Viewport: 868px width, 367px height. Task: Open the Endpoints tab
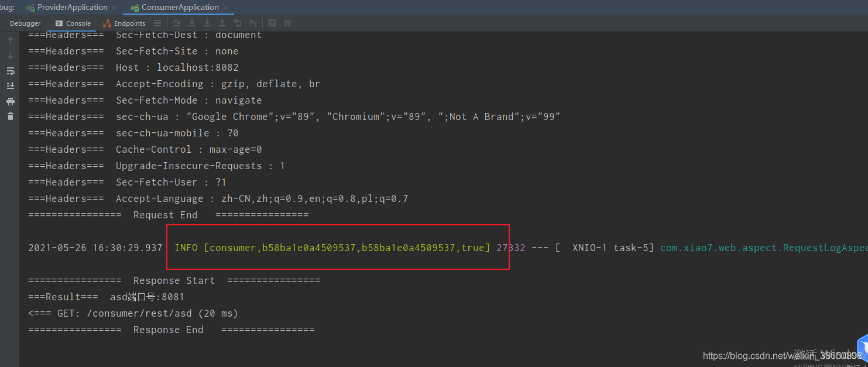click(124, 23)
